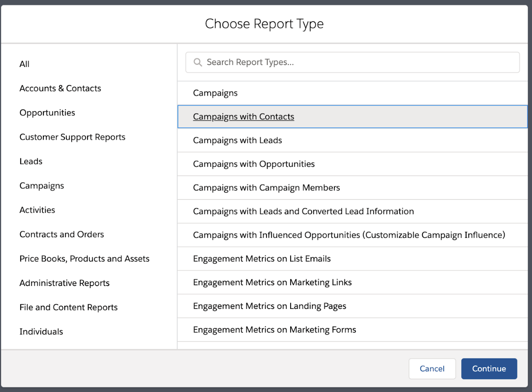Pick Campaigns with Campaign Members
The image size is (532, 392).
pos(352,188)
